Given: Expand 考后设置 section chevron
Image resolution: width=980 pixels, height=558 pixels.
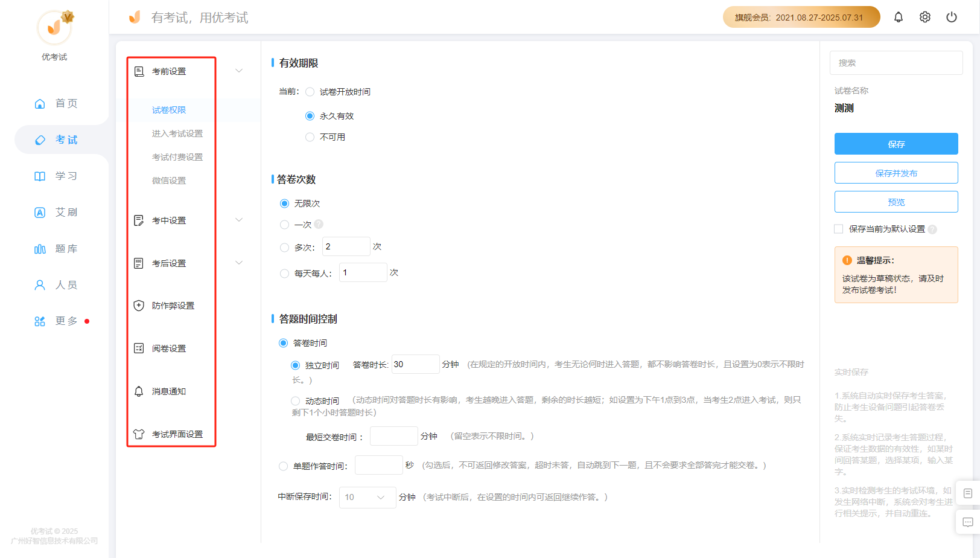Looking at the screenshot, I should [239, 263].
